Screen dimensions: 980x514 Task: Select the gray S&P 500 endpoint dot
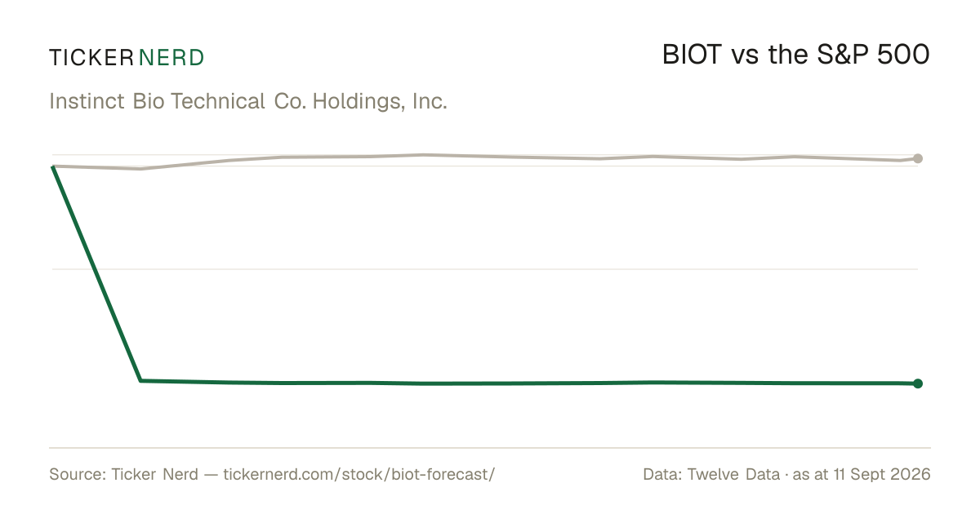(918, 158)
